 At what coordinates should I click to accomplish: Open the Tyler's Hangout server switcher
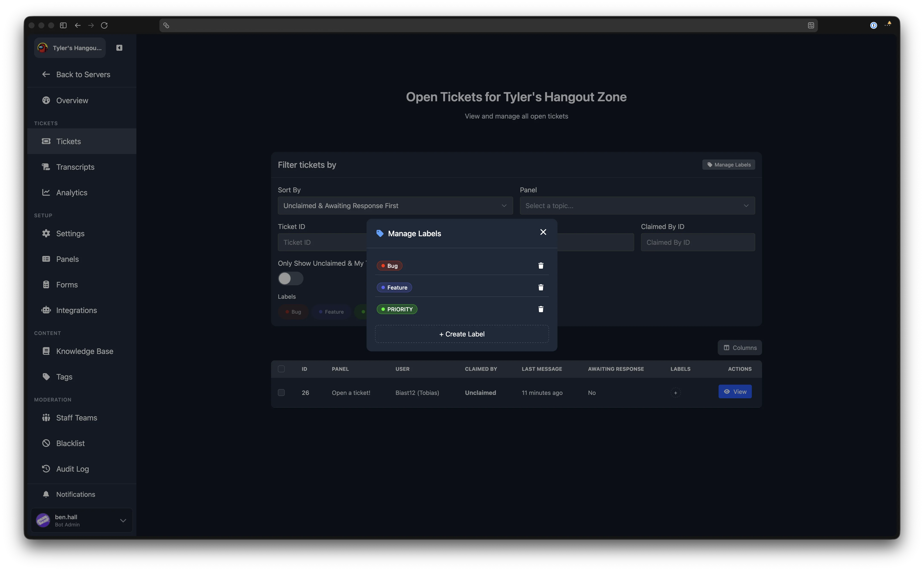click(x=70, y=48)
